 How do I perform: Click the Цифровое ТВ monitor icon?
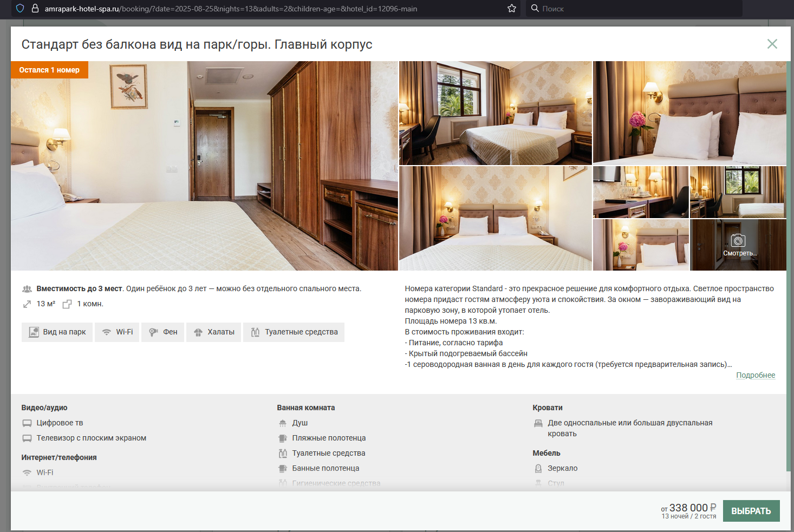pyautogui.click(x=27, y=423)
